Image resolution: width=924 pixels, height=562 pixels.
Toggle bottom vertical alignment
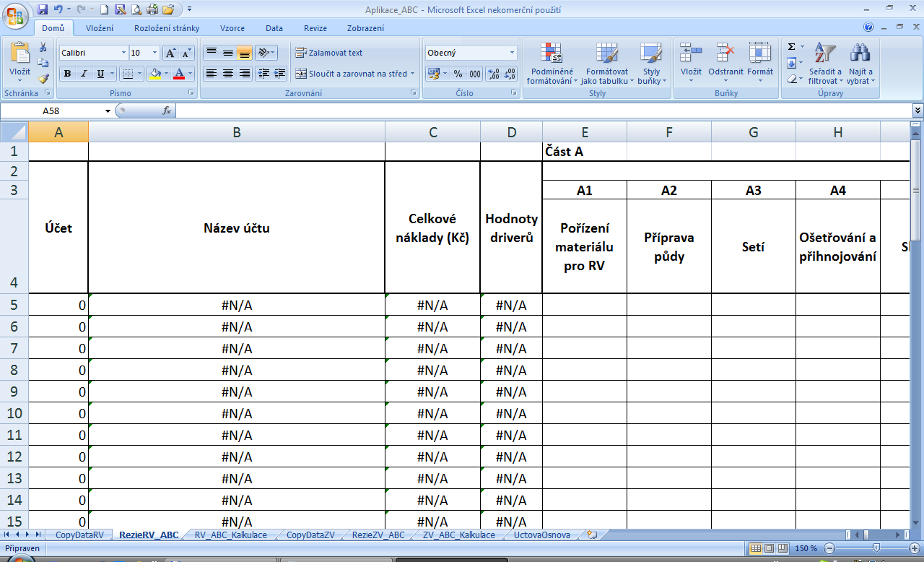244,53
